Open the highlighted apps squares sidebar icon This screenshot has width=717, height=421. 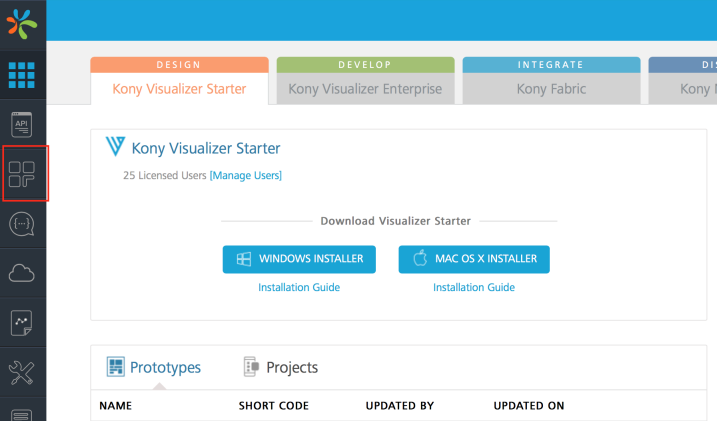click(x=21, y=174)
